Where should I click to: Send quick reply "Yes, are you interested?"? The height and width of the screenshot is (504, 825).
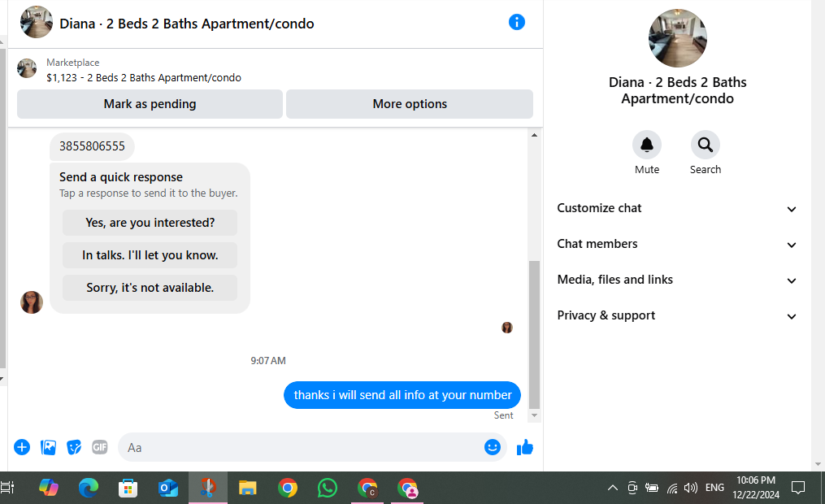tap(150, 223)
